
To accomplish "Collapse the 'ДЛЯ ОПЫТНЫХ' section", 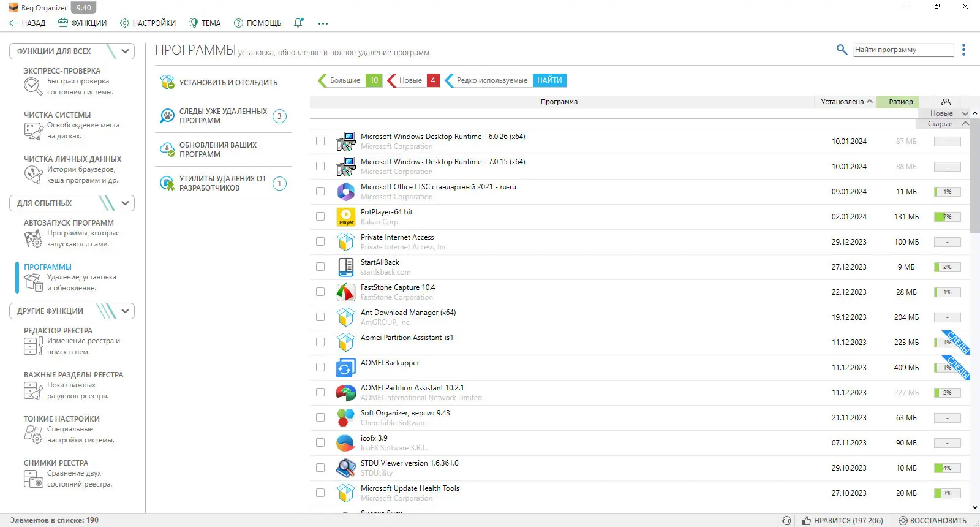I will (x=125, y=203).
